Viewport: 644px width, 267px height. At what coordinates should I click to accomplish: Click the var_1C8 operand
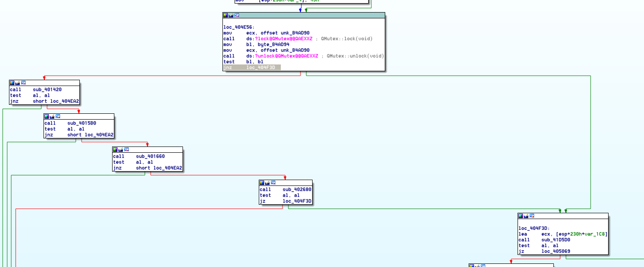594,234
